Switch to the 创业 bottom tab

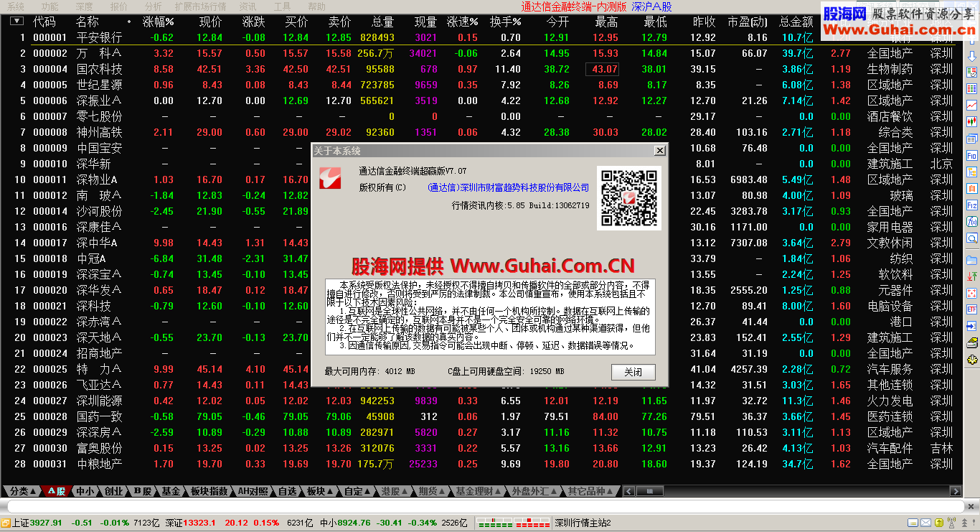coord(113,491)
